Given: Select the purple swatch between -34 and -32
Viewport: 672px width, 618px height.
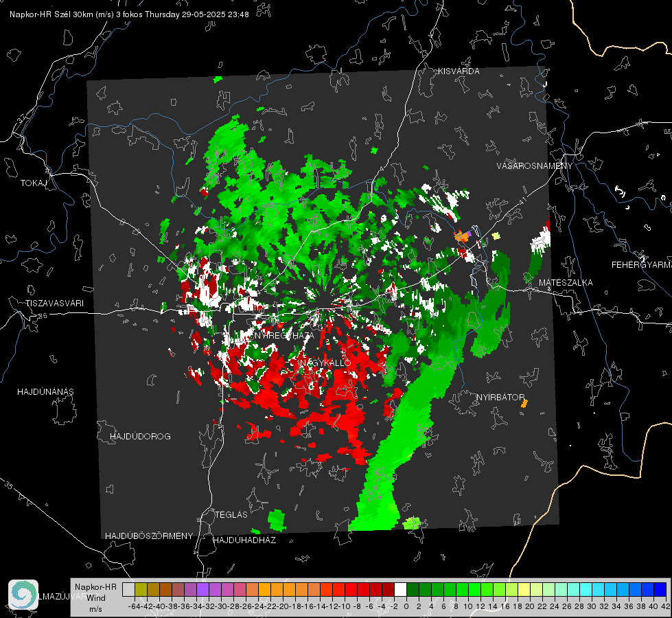Looking at the screenshot, I should pos(202,589).
